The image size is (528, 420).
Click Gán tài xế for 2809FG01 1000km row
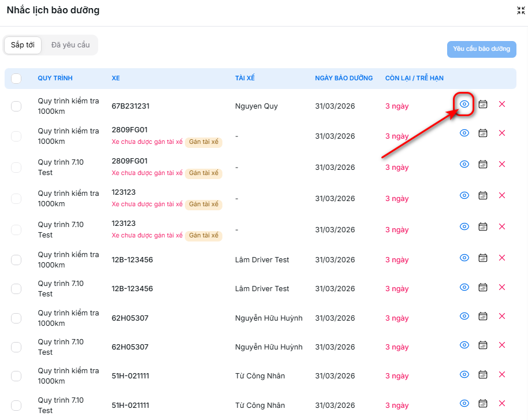point(203,142)
